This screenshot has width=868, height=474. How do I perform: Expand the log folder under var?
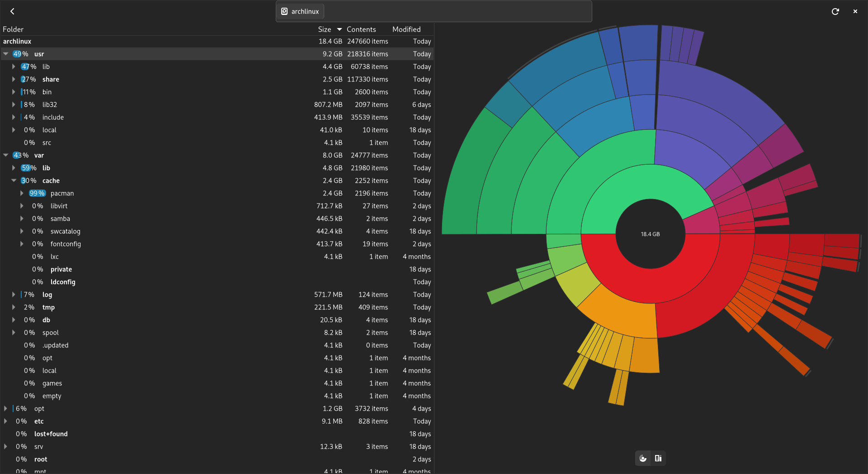tap(14, 294)
